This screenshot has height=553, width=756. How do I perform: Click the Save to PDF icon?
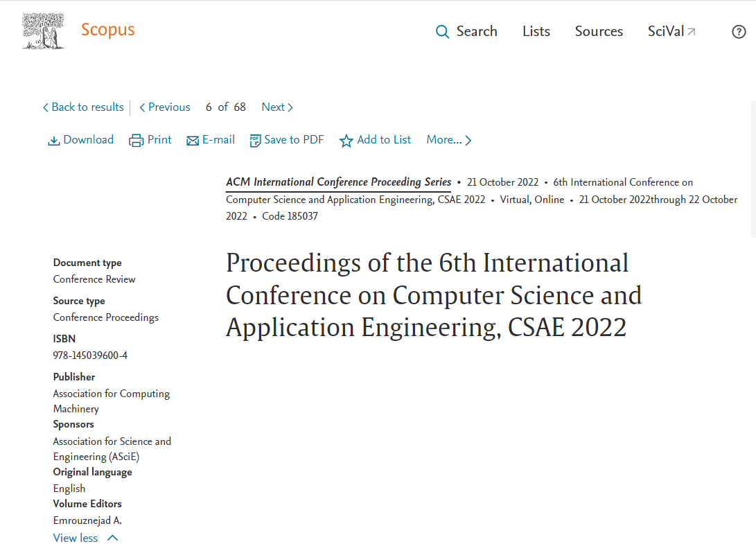256,141
